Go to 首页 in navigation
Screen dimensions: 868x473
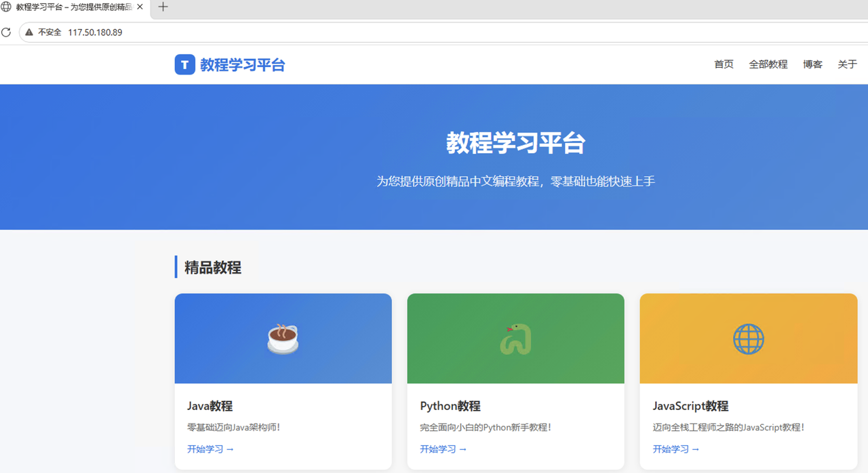(x=724, y=64)
